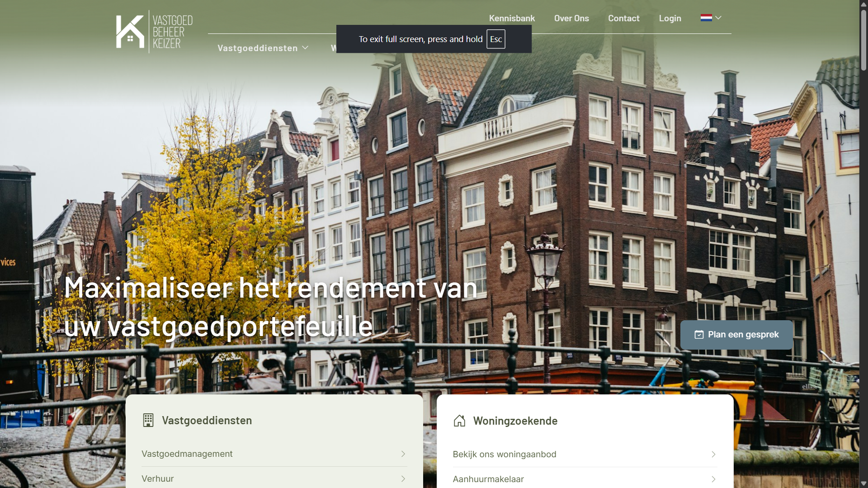This screenshot has height=488, width=868.
Task: Click the arrow next to Verhuur
Action: pyautogui.click(x=403, y=479)
